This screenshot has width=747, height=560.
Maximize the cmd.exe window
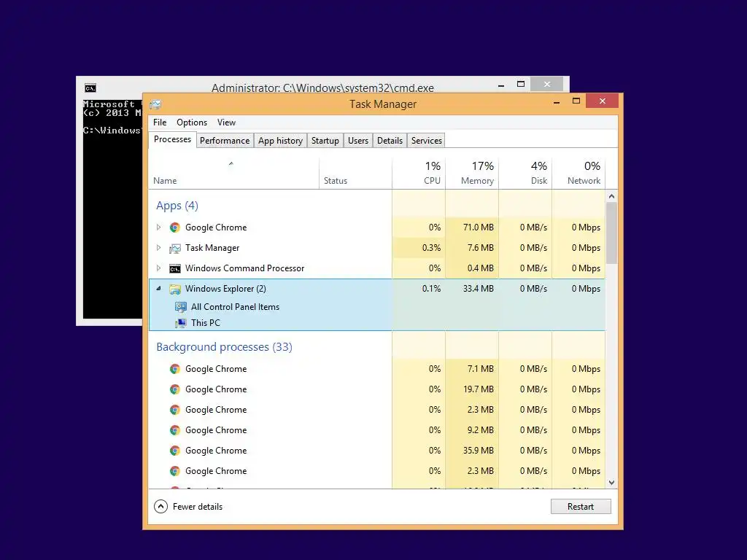click(521, 85)
